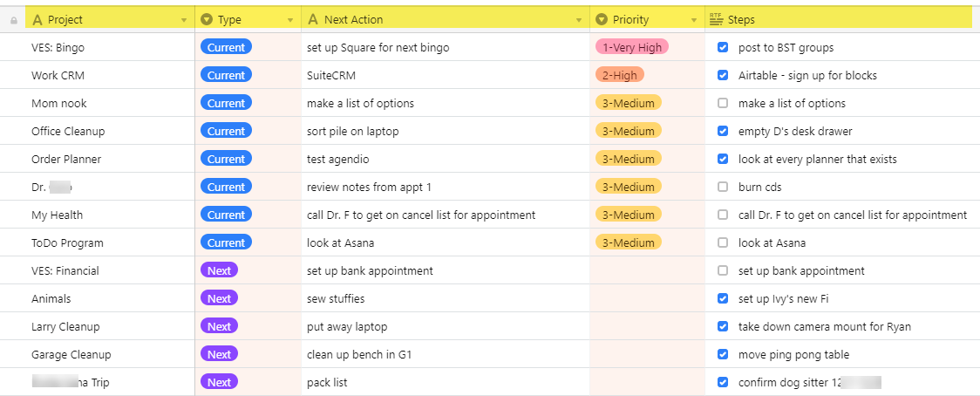This screenshot has width=980, height=396.
Task: Click the text icon beside Next Action
Action: tap(313, 19)
